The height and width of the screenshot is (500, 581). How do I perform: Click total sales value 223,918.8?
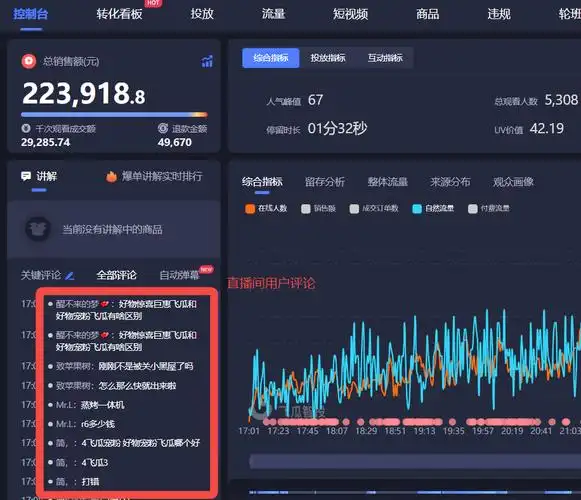pyautogui.click(x=84, y=93)
